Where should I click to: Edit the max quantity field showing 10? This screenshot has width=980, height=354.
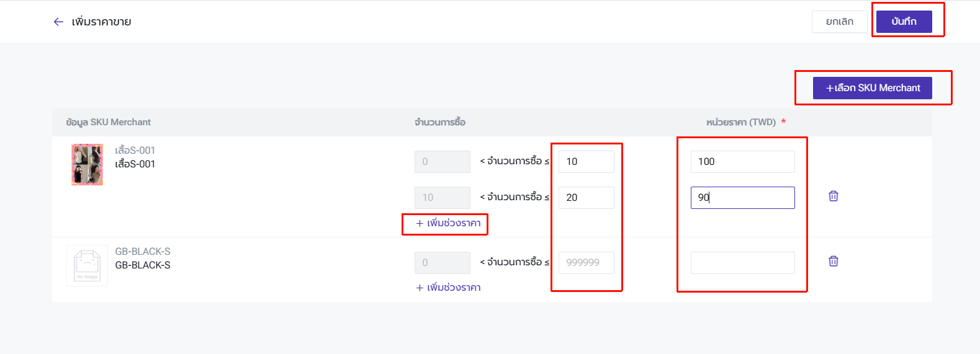pyautogui.click(x=586, y=162)
